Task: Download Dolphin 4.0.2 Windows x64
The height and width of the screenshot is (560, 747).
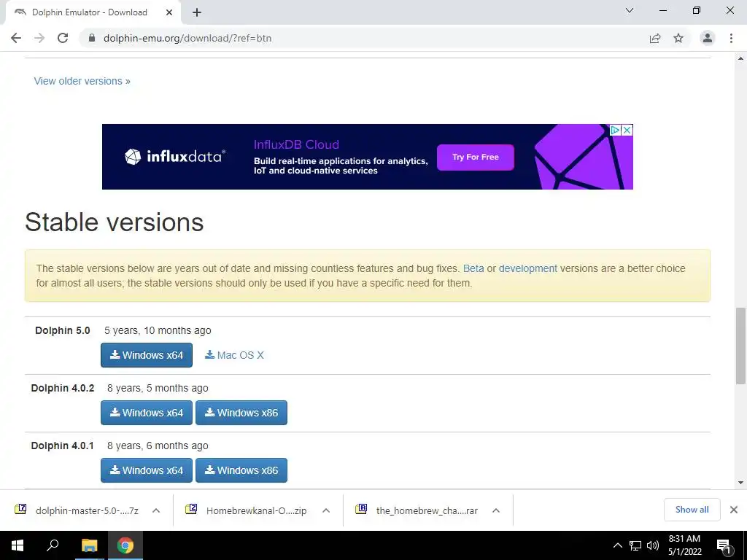Action: pos(147,413)
